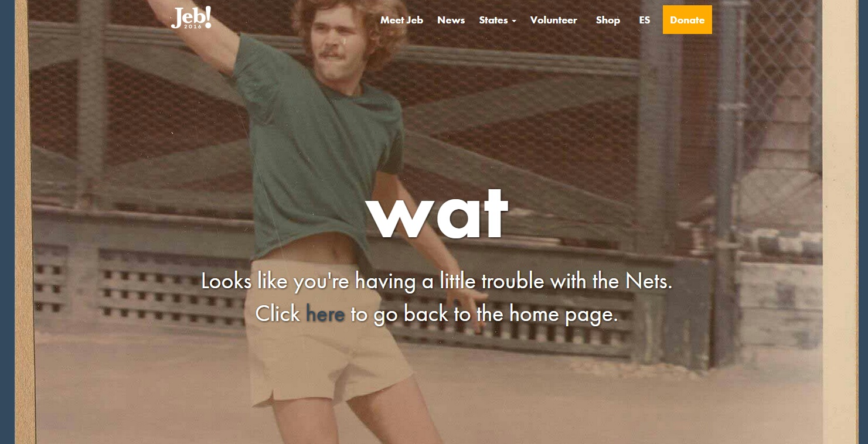Image resolution: width=868 pixels, height=444 pixels.
Task: Go to the News section
Action: 451,20
